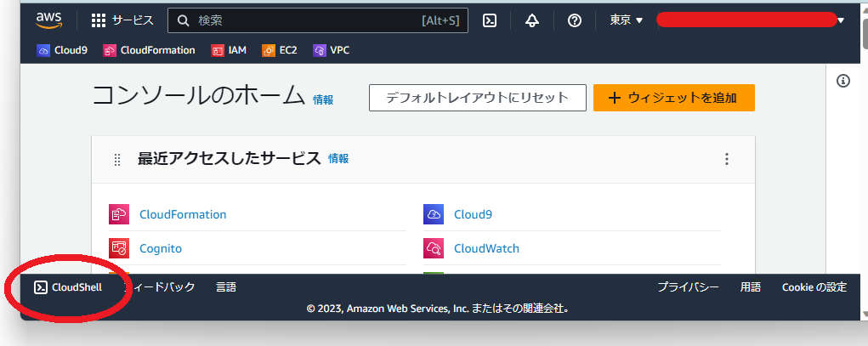Open the help question mark menu

pyautogui.click(x=575, y=20)
